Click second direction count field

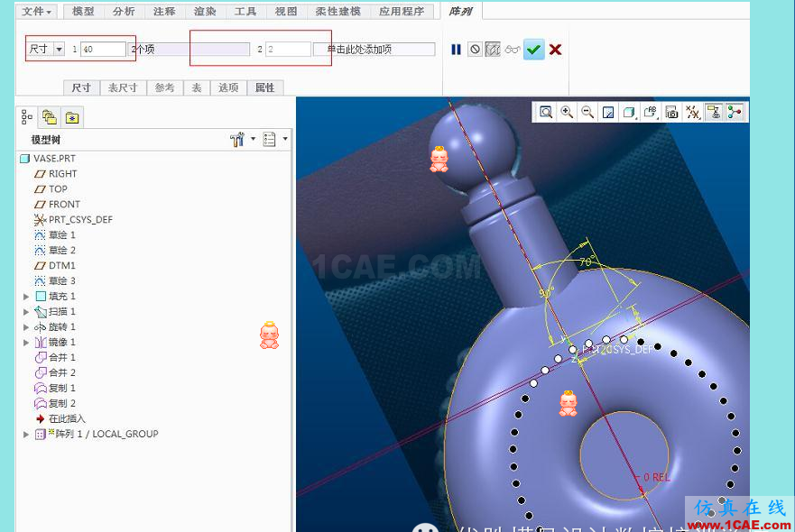click(x=288, y=50)
